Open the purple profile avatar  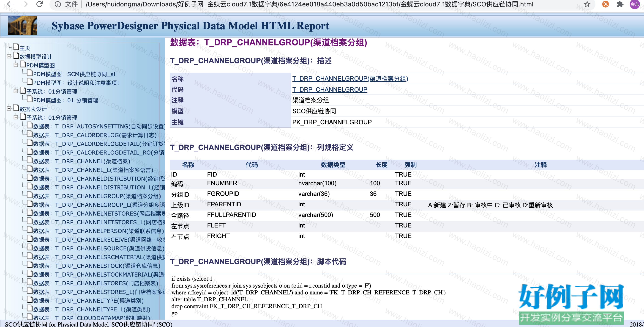[x=635, y=4]
